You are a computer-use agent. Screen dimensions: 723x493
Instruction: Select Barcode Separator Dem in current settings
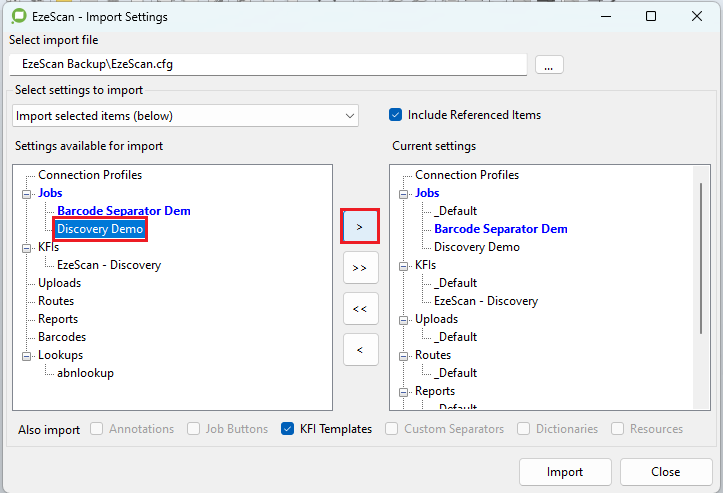tap(500, 229)
